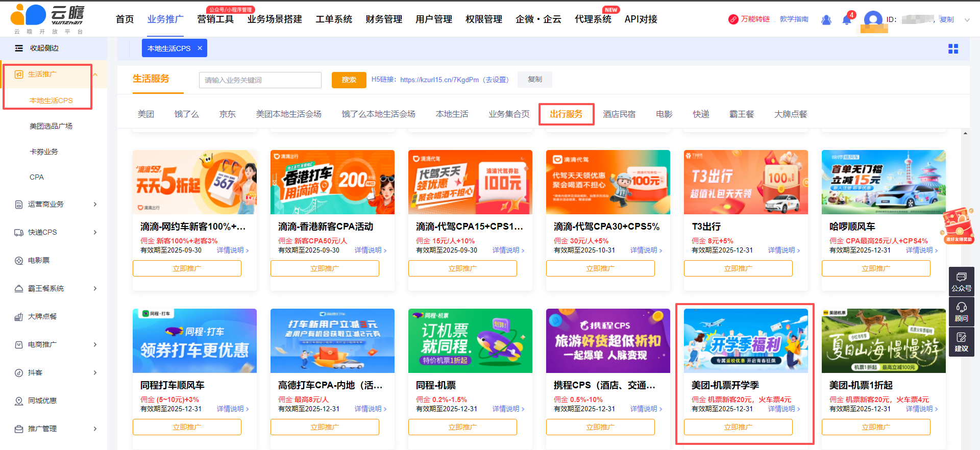Switch to the 酒店民宿 category tab
The image size is (980, 450).
click(619, 114)
